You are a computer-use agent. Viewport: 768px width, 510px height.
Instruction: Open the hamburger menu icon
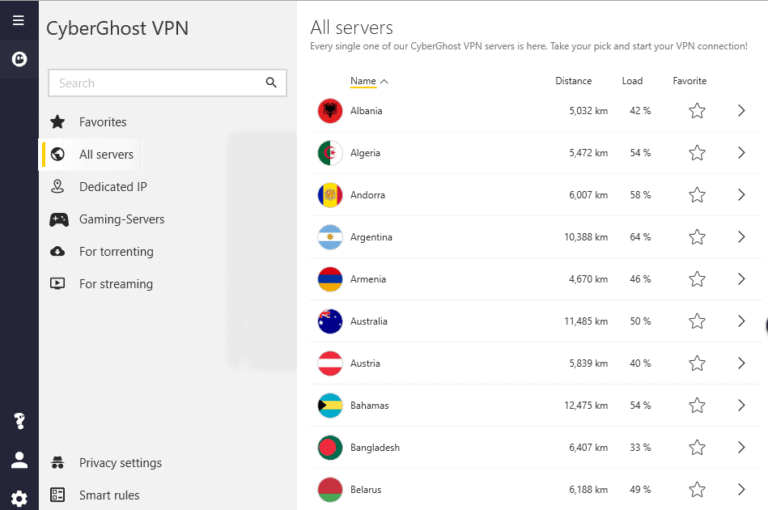pyautogui.click(x=18, y=20)
